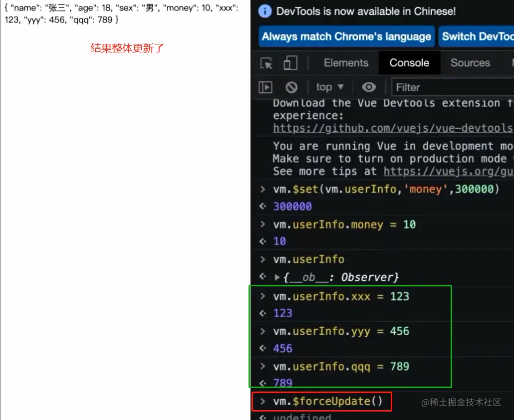Viewport: 514px width, 420px height.
Task: Click the 300000 output value
Action: pos(292,207)
